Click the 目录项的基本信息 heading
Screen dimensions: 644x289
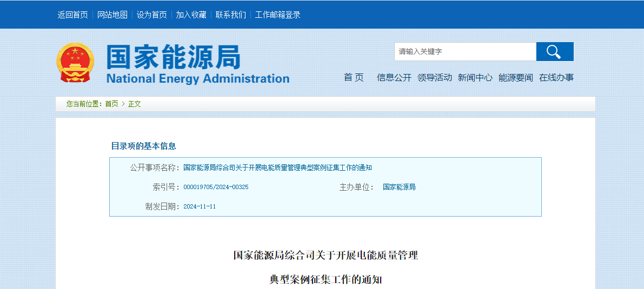click(143, 146)
